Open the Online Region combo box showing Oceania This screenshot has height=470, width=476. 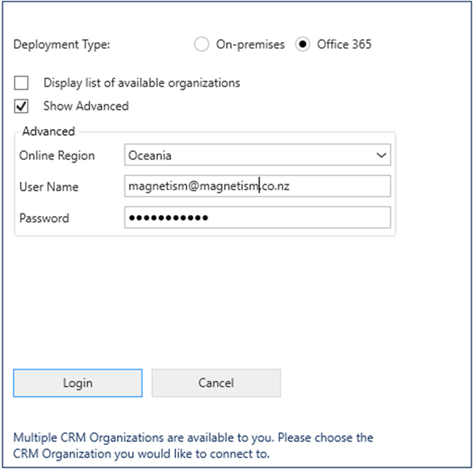[x=248, y=155]
